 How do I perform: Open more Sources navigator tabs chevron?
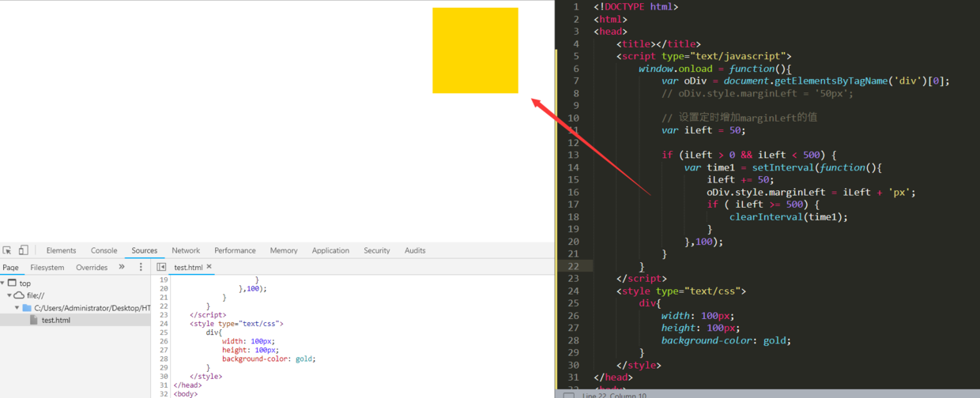click(x=122, y=267)
